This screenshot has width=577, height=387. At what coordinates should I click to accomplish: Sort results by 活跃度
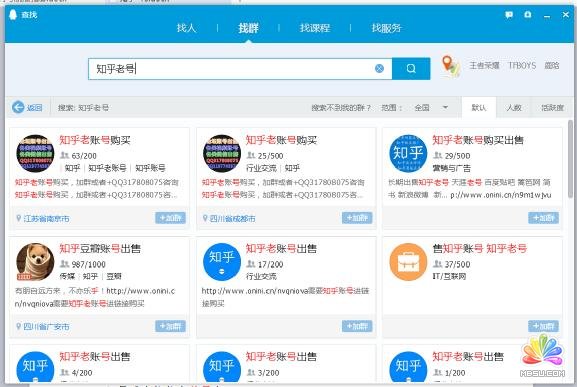coord(552,107)
